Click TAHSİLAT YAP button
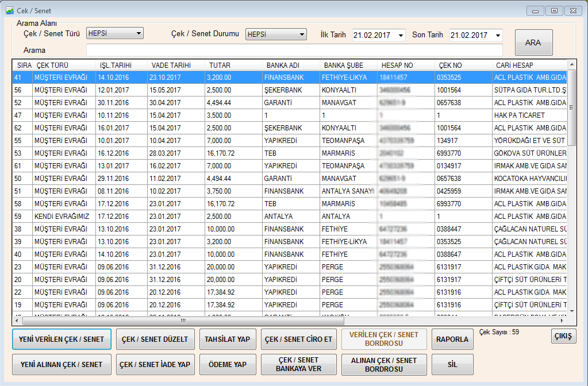 point(228,339)
